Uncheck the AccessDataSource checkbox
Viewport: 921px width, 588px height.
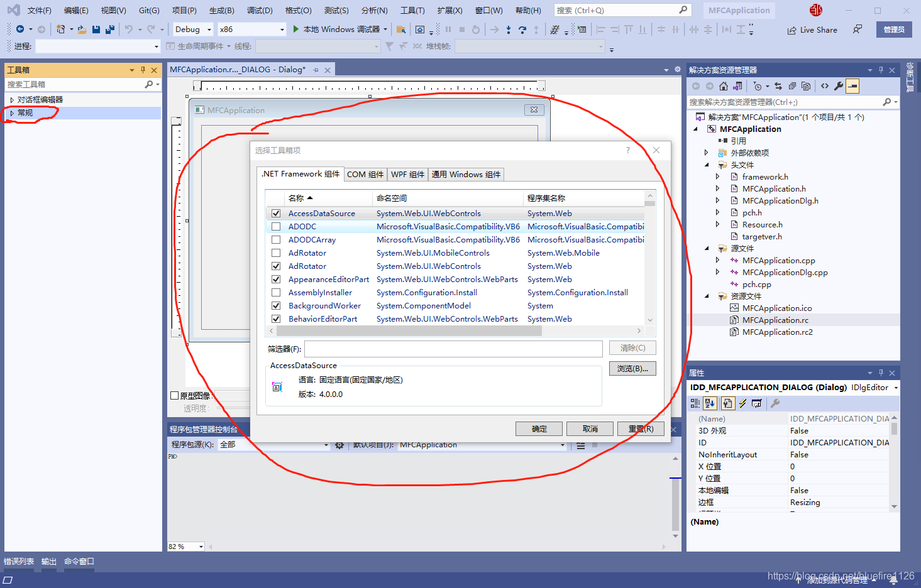(x=276, y=214)
